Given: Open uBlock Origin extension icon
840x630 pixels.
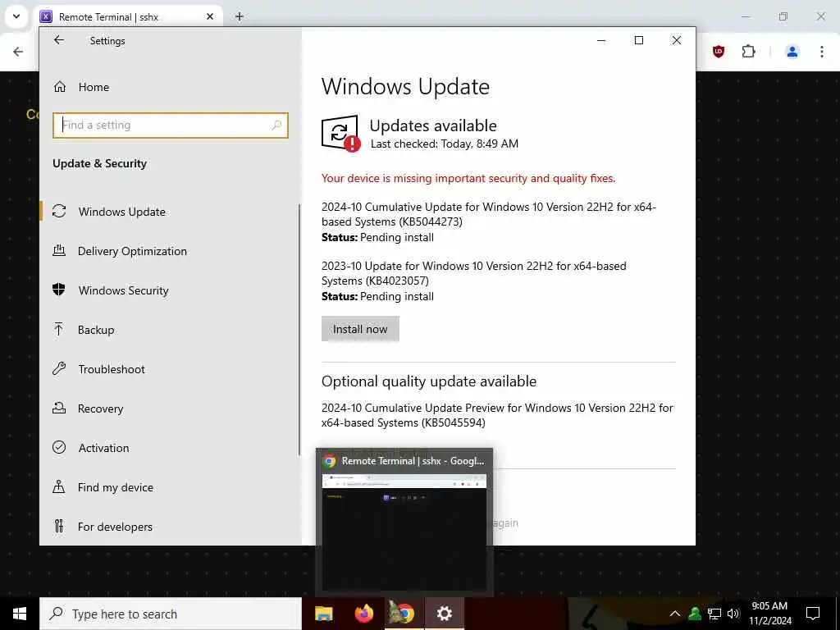Looking at the screenshot, I should [x=719, y=52].
